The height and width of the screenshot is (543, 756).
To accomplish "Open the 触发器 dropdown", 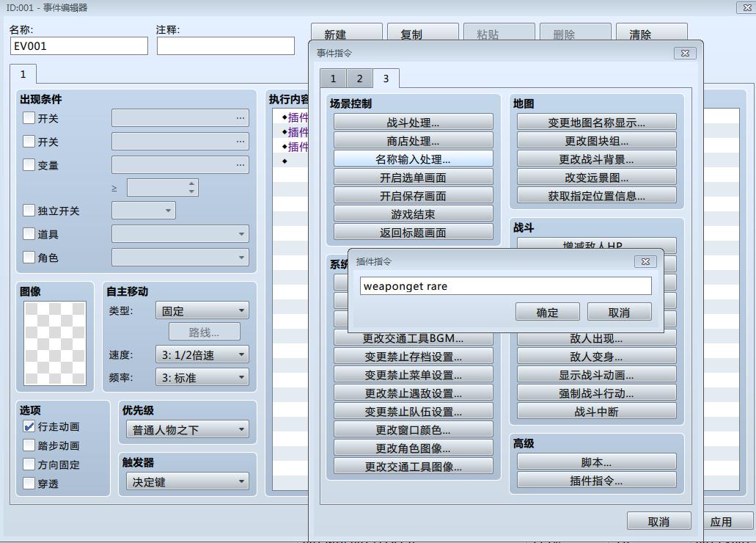I will click(188, 481).
